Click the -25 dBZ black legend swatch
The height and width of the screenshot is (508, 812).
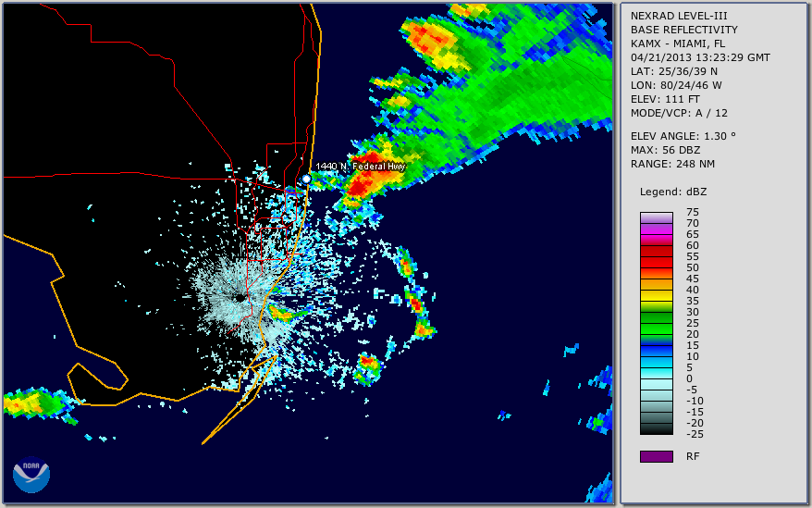coord(656,429)
